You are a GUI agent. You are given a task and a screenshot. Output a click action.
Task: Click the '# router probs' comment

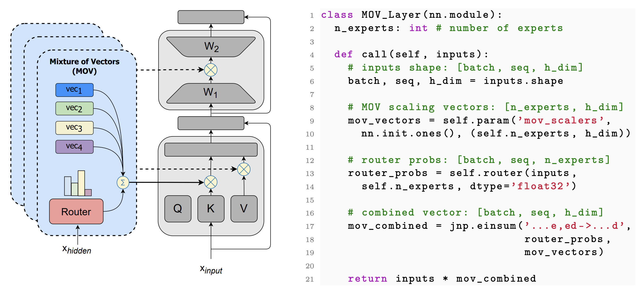click(x=479, y=160)
